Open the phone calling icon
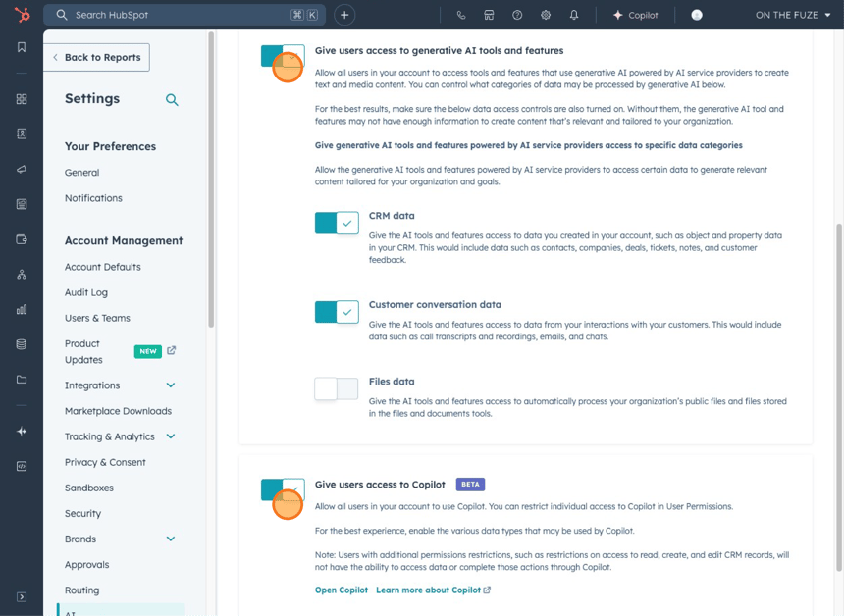The width and height of the screenshot is (844, 616). [460, 15]
